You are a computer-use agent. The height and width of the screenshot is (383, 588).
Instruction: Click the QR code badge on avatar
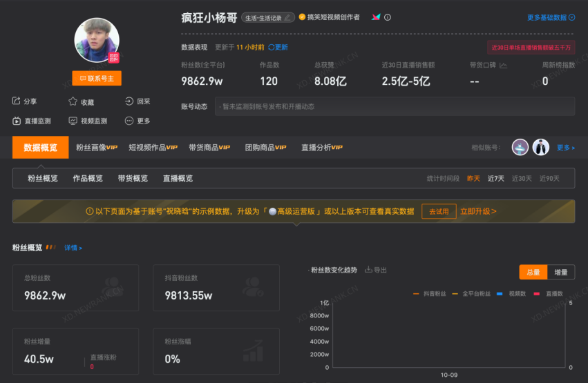(x=113, y=57)
